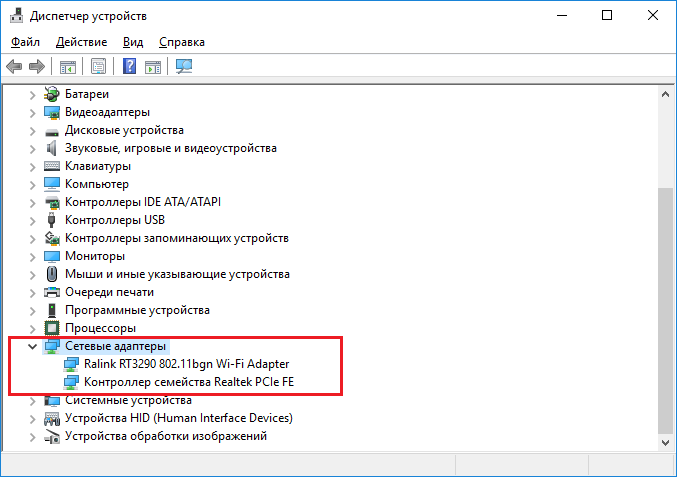
Task: Expand the Мониторы category
Action: point(32,257)
